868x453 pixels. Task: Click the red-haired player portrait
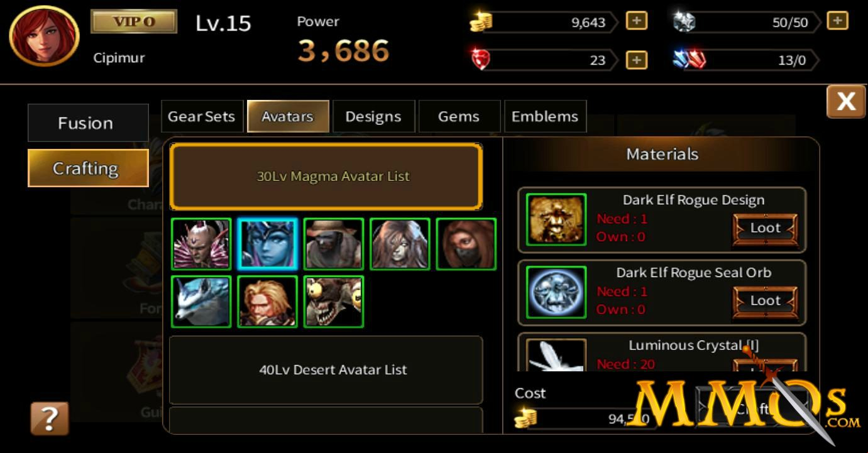click(x=44, y=36)
